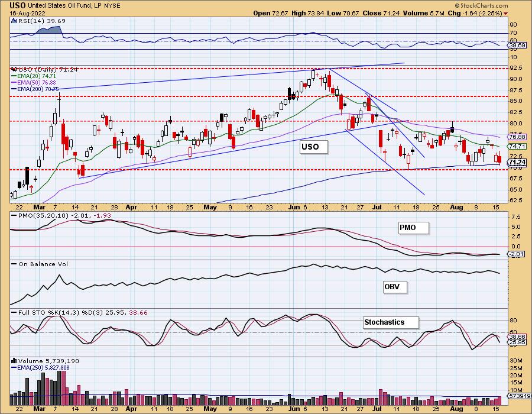Select the navy 'EMA(200) 70.75' legend entry
The height and width of the screenshot is (414, 532).
click(x=35, y=89)
